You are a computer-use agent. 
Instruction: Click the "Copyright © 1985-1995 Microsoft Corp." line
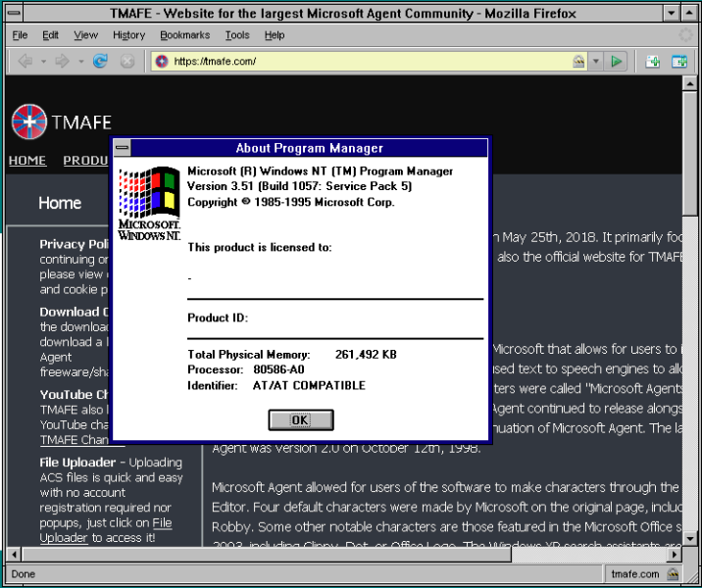[291, 202]
